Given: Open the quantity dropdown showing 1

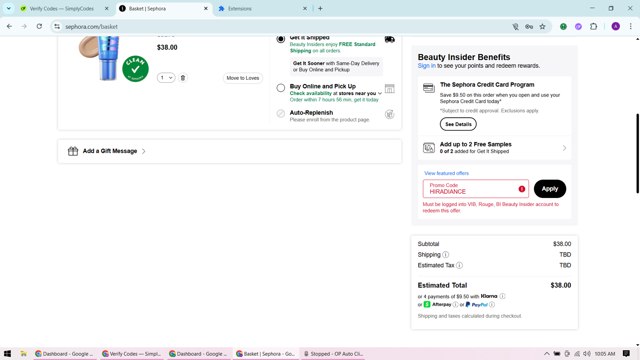Looking at the screenshot, I should pyautogui.click(x=166, y=78).
